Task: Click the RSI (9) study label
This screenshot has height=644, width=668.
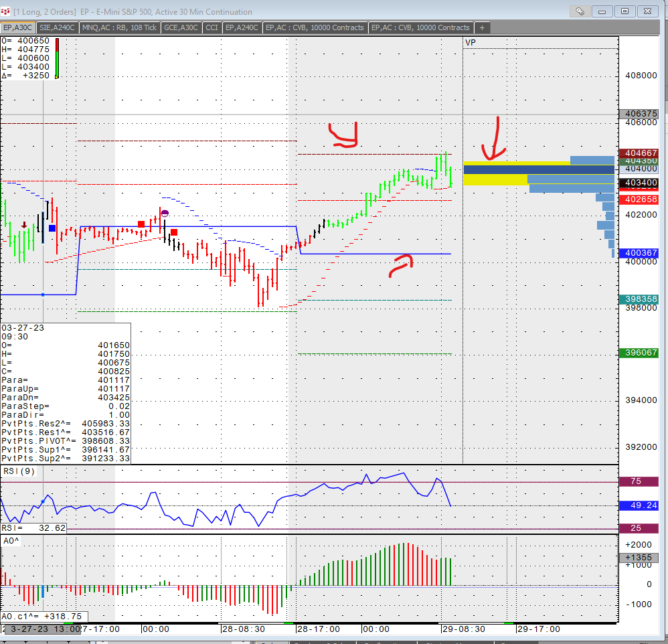Action: (19, 471)
